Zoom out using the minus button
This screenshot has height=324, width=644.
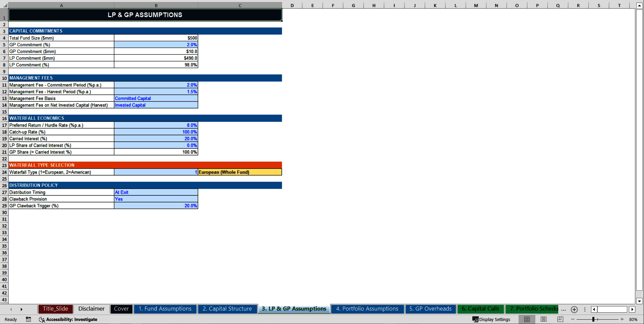point(573,319)
